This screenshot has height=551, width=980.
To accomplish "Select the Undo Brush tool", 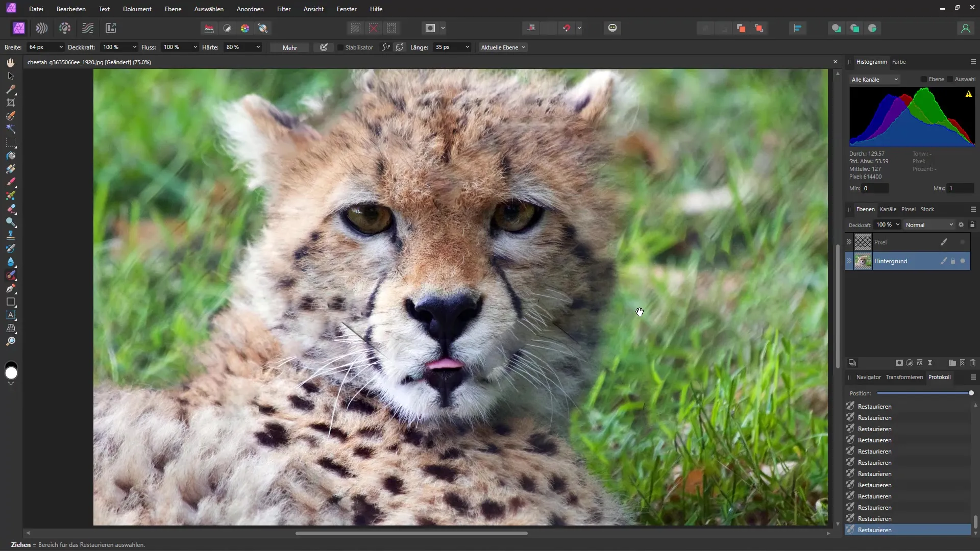I will [x=11, y=248].
